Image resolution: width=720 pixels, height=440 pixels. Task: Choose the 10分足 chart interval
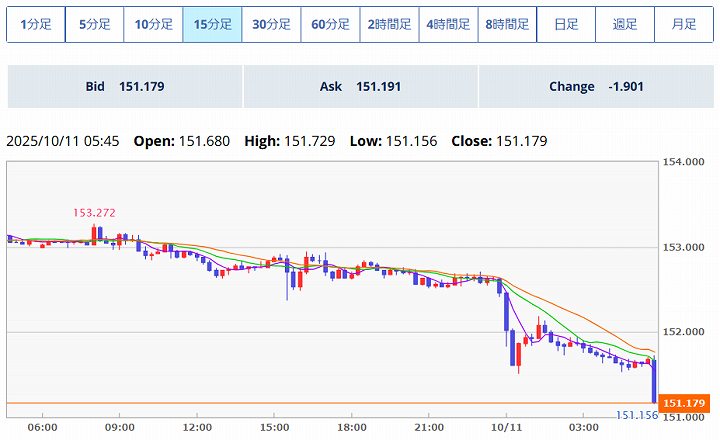click(154, 25)
